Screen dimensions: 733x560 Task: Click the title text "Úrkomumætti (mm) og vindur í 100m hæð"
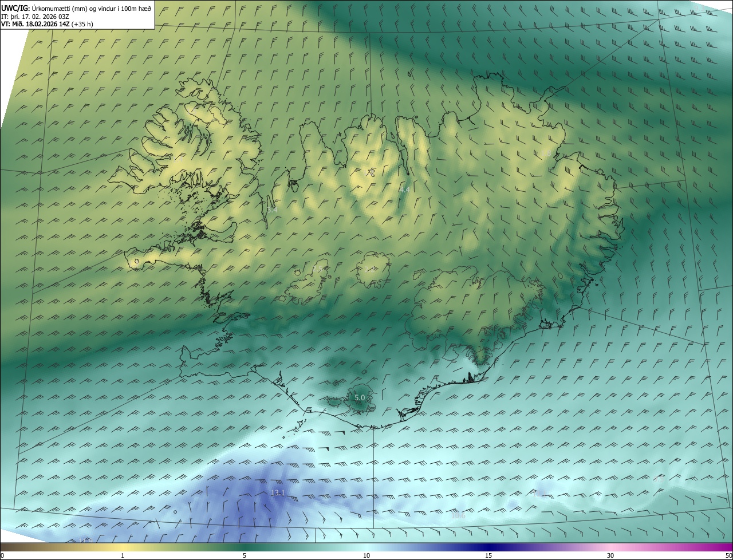(x=91, y=8)
